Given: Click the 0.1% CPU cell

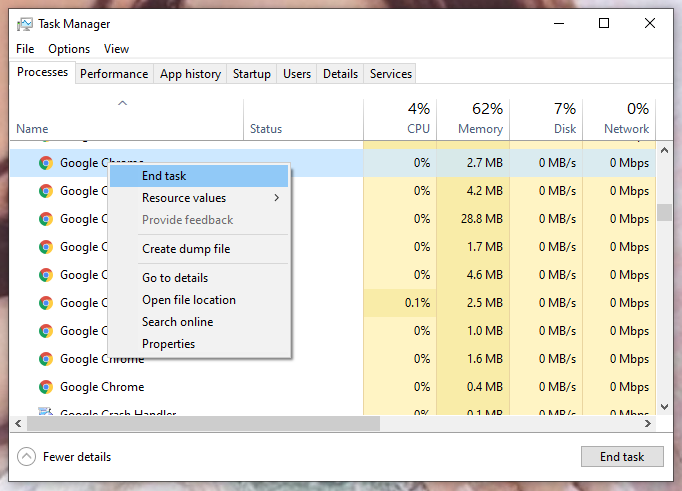Looking at the screenshot, I should (x=400, y=303).
